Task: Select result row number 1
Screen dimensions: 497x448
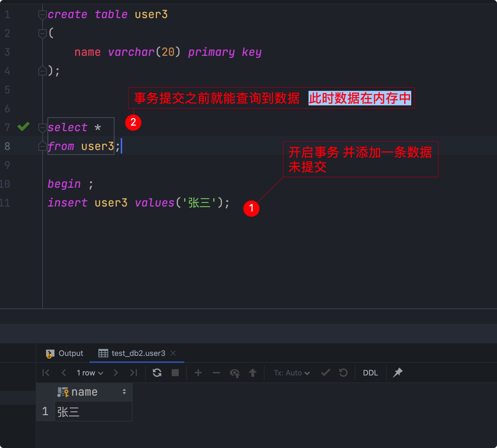Action: 45,411
